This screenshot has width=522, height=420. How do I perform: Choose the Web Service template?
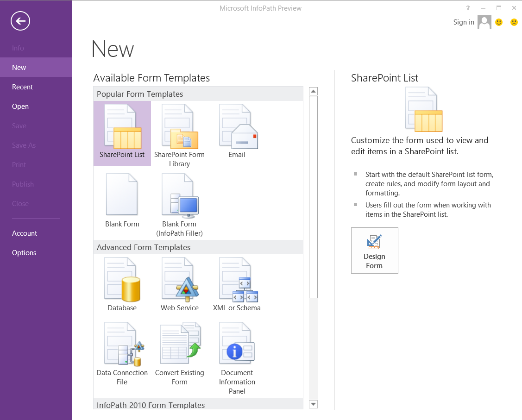[180, 284]
